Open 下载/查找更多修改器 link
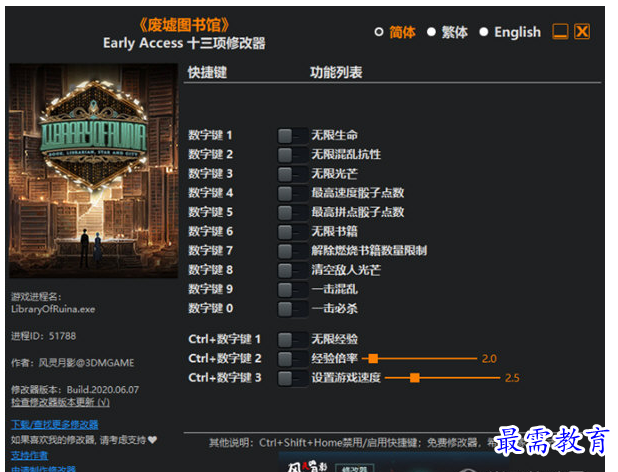Image resolution: width=618 pixels, height=472 pixels. [54, 424]
